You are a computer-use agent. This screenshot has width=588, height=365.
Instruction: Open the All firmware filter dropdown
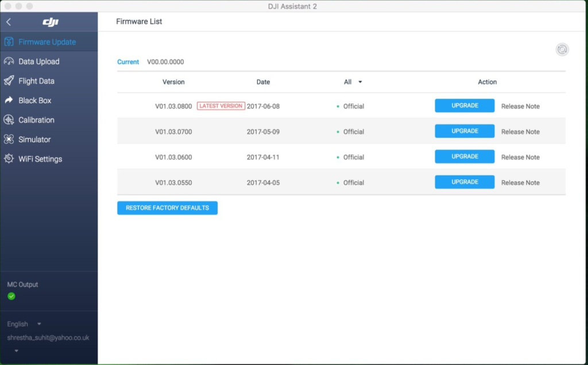tap(352, 81)
